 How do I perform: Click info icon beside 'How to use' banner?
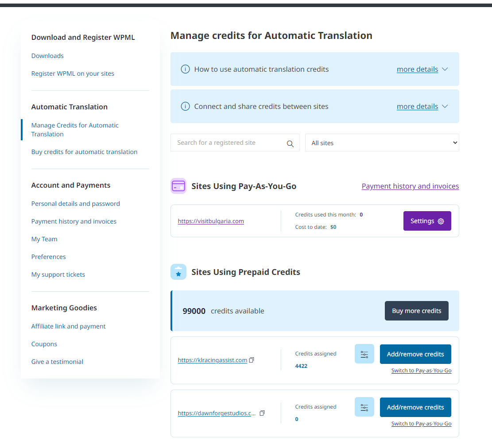click(186, 69)
